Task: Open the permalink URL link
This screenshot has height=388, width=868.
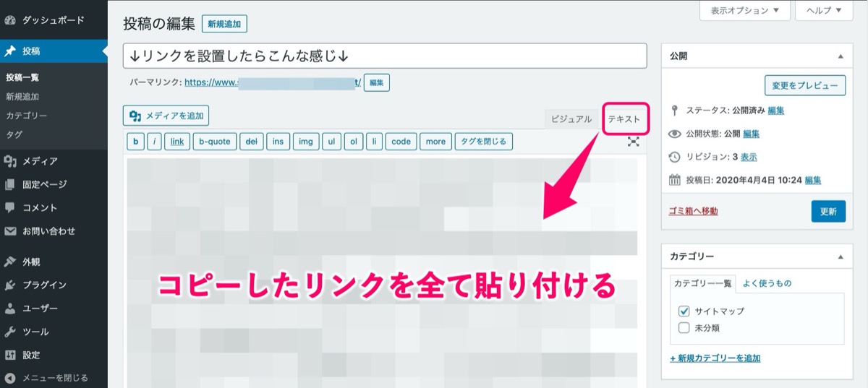Action: click(x=273, y=82)
